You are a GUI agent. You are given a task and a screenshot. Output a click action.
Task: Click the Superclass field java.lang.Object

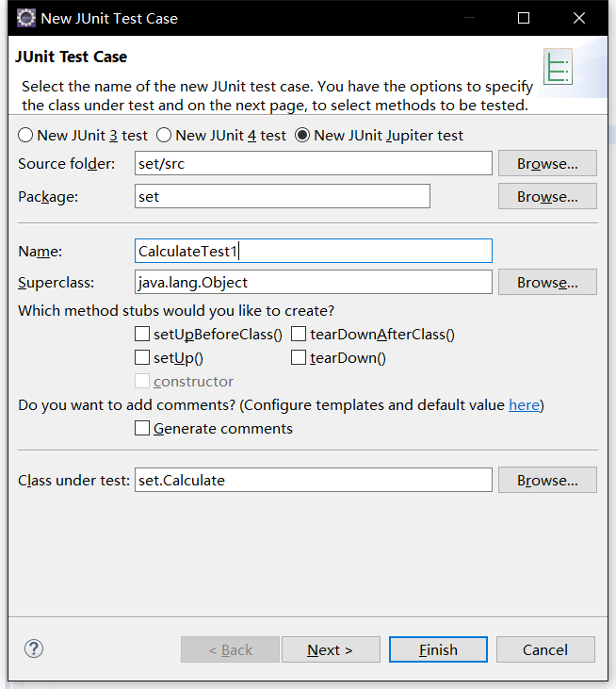[314, 282]
